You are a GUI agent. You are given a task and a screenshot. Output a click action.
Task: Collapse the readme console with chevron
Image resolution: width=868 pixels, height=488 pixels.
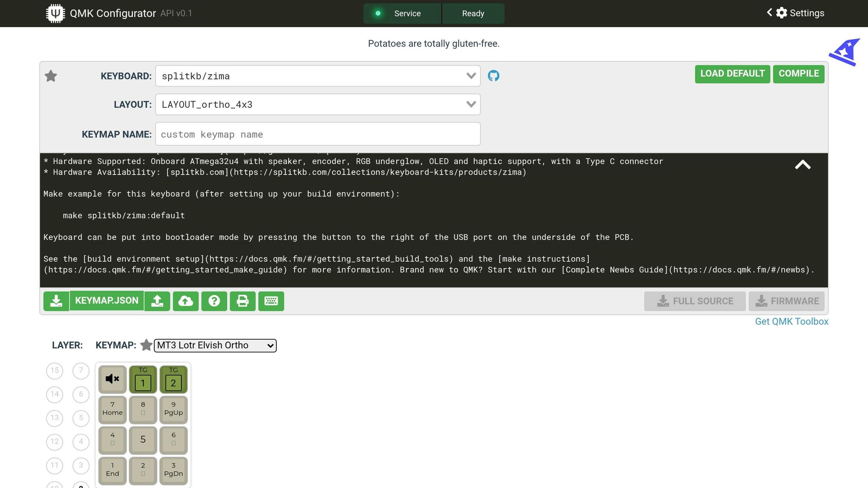(x=803, y=164)
